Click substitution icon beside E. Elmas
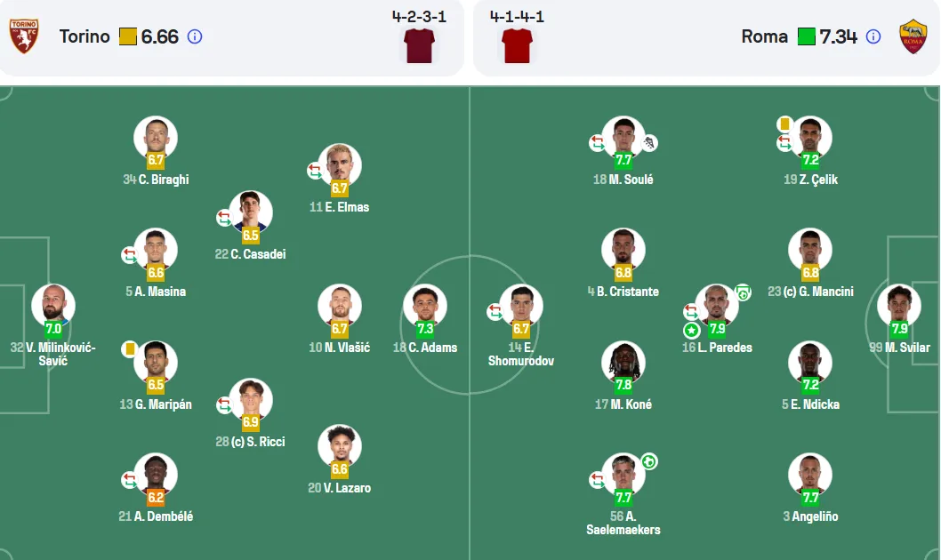The height and width of the screenshot is (560, 941). pyautogui.click(x=315, y=171)
